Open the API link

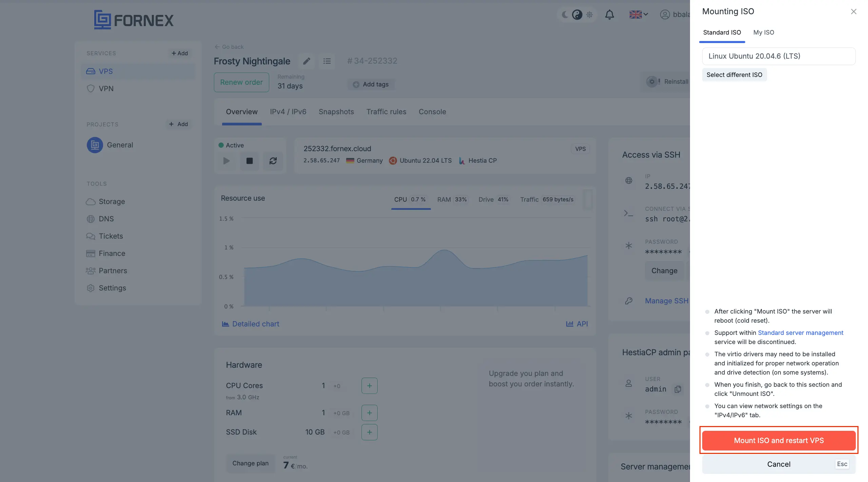[x=577, y=324]
